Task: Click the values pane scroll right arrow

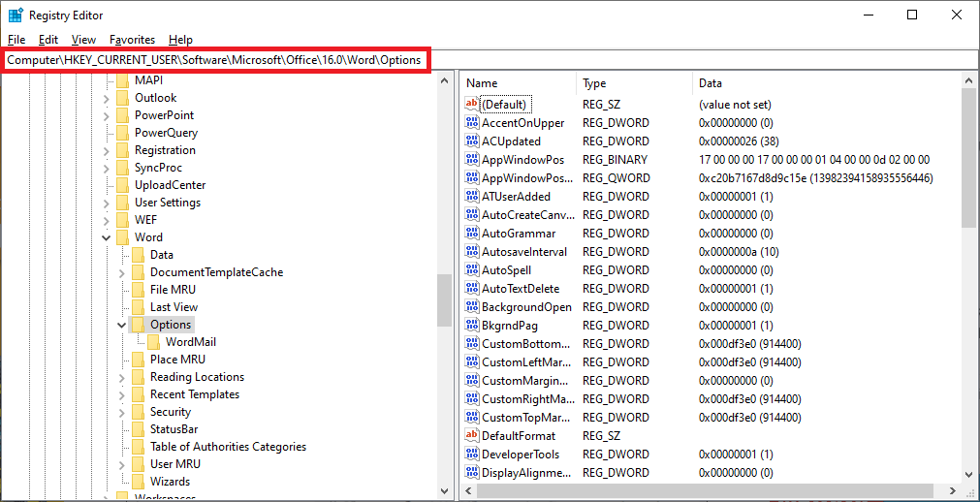Action: point(953,490)
